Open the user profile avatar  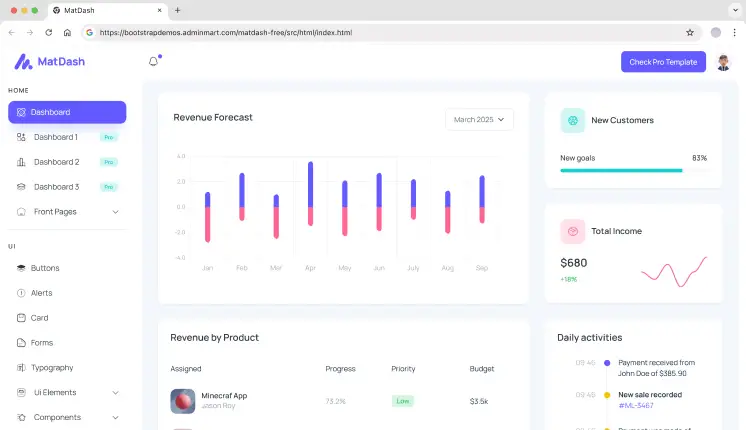click(725, 62)
